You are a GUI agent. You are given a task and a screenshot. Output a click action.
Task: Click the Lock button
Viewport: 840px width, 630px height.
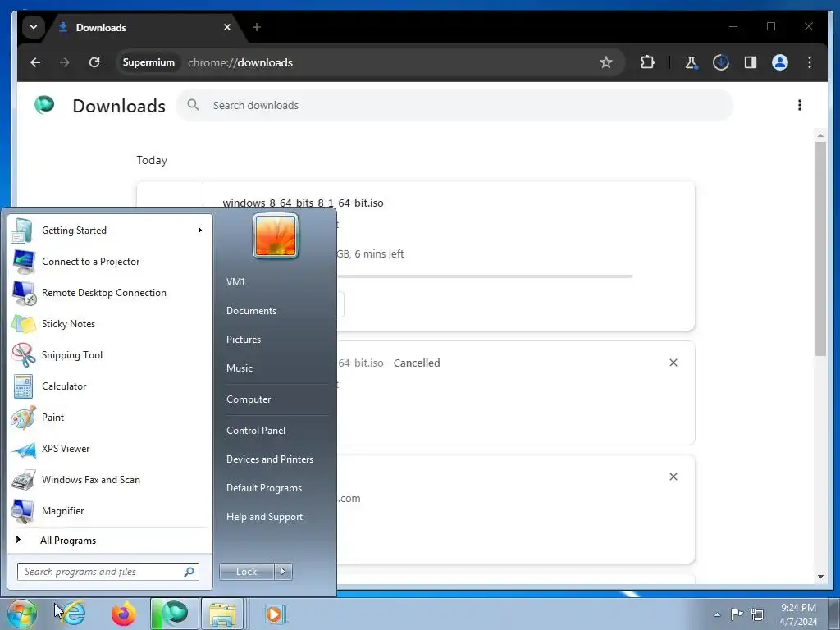point(246,572)
